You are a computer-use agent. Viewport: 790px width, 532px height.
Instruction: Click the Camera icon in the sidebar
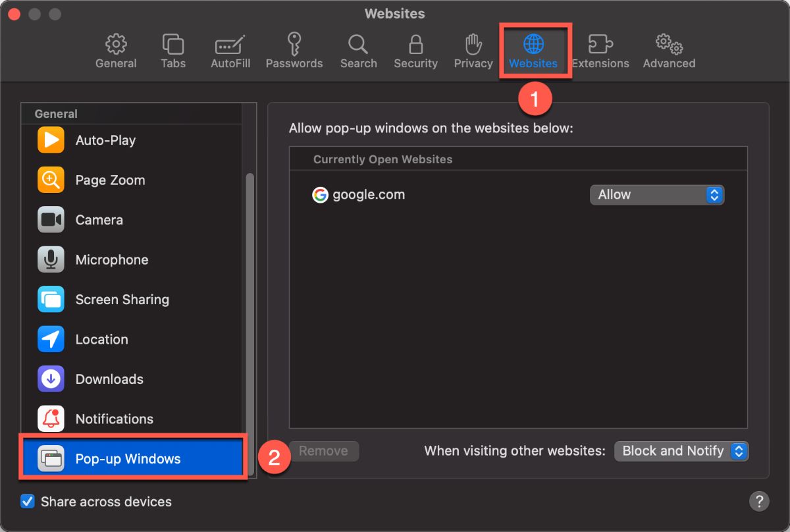pyautogui.click(x=51, y=219)
